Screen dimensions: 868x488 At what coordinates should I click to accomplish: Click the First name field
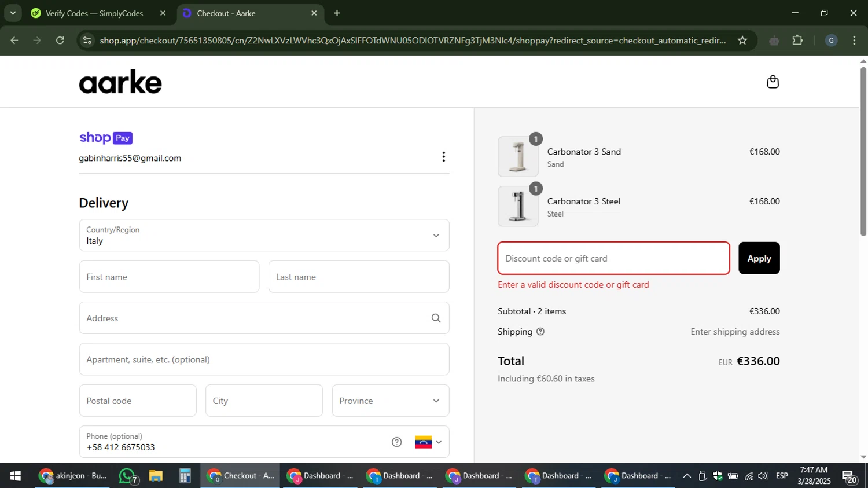[169, 277]
